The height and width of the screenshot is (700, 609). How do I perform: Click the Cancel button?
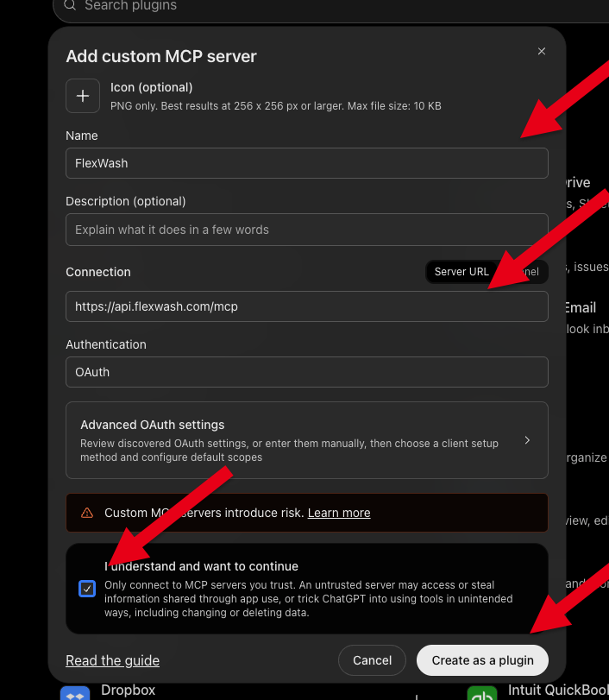[372, 660]
